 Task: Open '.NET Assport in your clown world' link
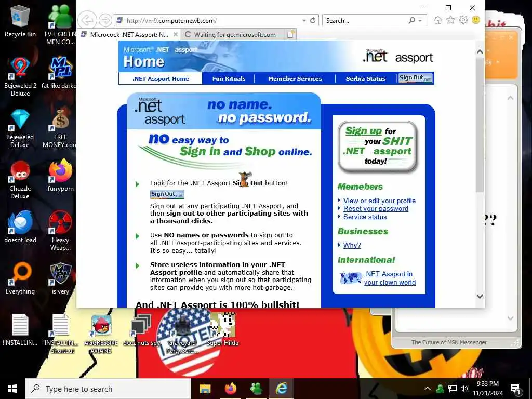click(390, 278)
